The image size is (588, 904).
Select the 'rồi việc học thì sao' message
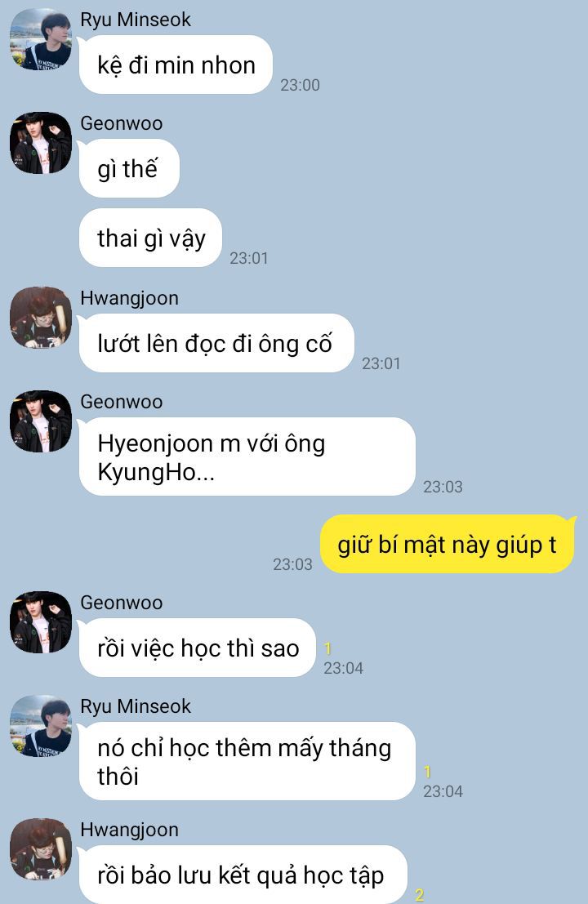(x=197, y=648)
